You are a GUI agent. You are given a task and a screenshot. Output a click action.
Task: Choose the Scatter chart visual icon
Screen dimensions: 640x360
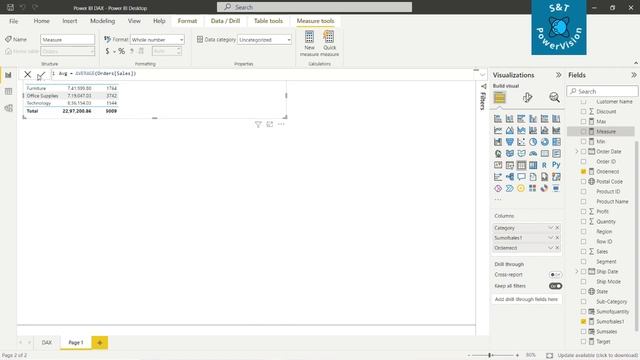521,142
